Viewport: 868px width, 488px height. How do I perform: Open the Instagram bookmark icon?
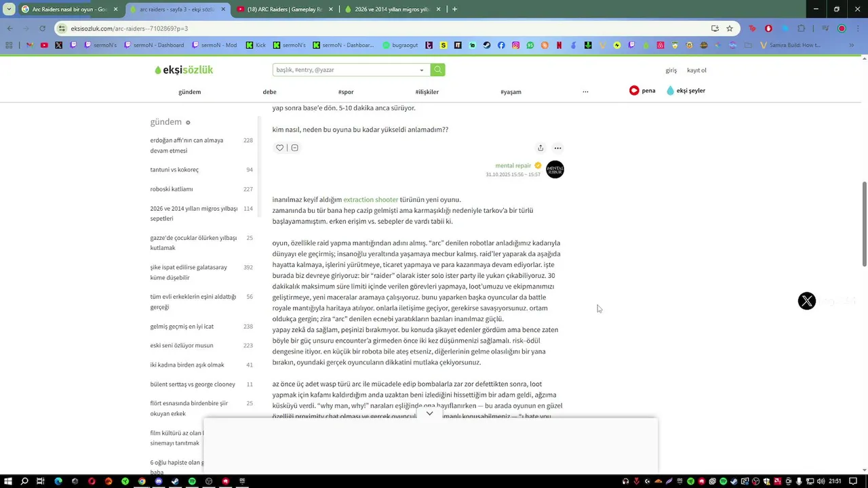pyautogui.click(x=515, y=45)
